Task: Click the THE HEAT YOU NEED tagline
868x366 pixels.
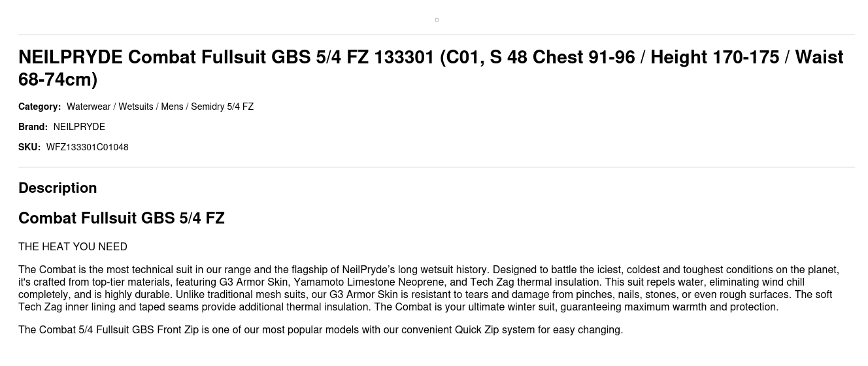Action: tap(73, 247)
